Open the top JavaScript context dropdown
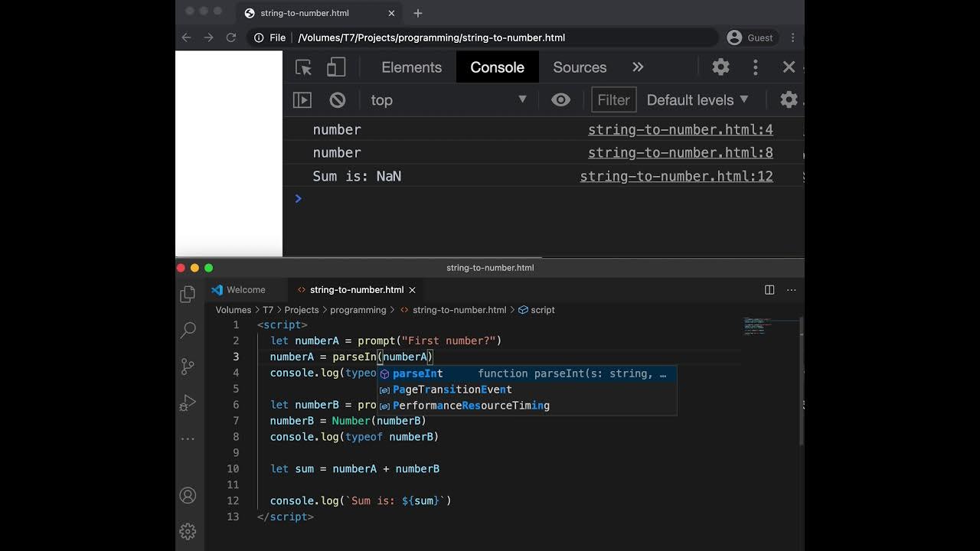 449,100
